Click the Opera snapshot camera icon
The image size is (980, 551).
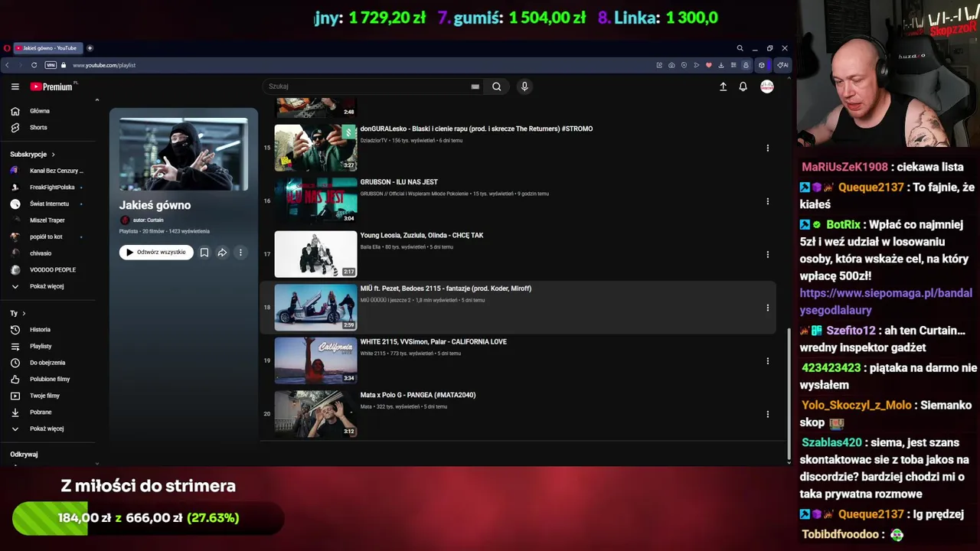pos(671,65)
